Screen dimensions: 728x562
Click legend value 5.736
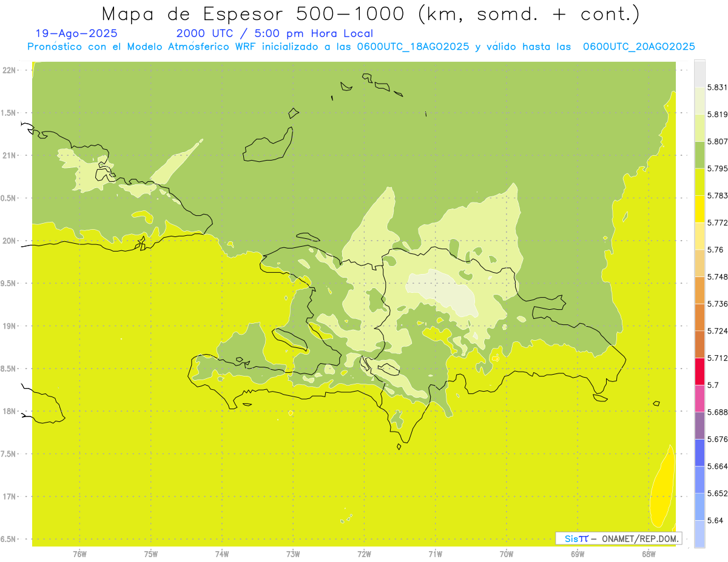click(717, 304)
